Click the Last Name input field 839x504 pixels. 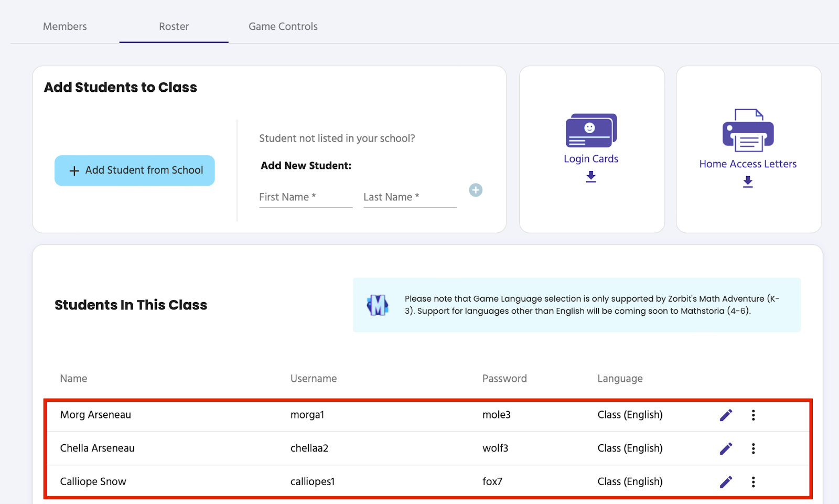[x=409, y=197]
